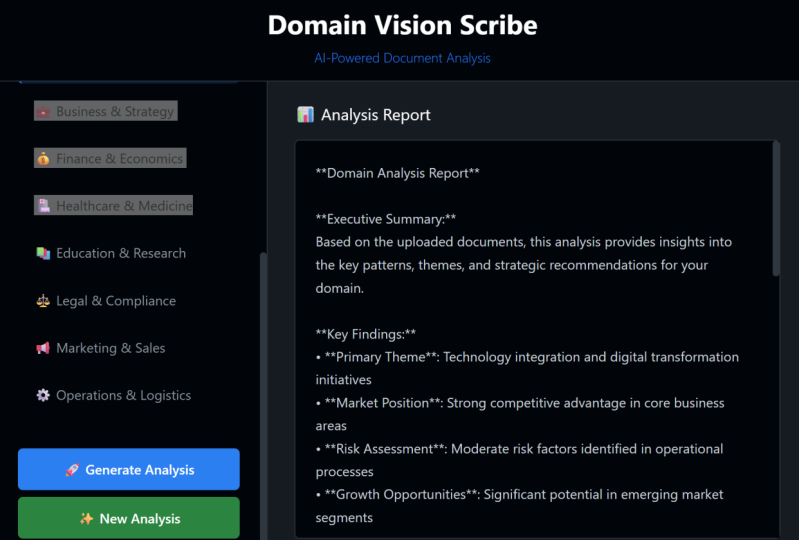Click the Marketing & Sales megaphone icon
The height and width of the screenshot is (540, 799).
pos(43,348)
